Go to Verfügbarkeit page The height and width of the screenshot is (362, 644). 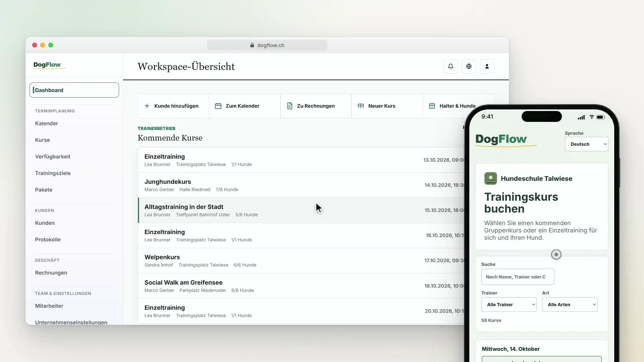53,156
